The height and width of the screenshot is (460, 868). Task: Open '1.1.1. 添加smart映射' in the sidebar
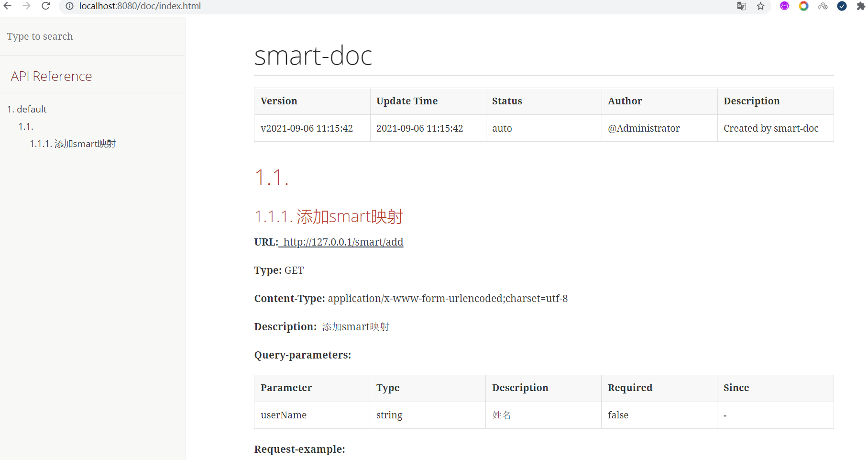coord(73,144)
